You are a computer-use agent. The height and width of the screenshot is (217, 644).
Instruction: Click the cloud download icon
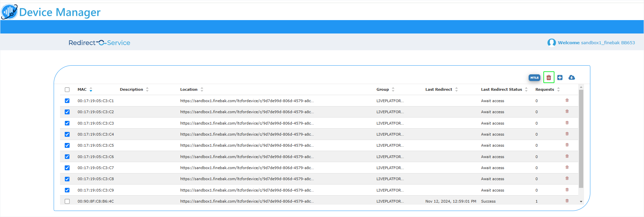572,77
